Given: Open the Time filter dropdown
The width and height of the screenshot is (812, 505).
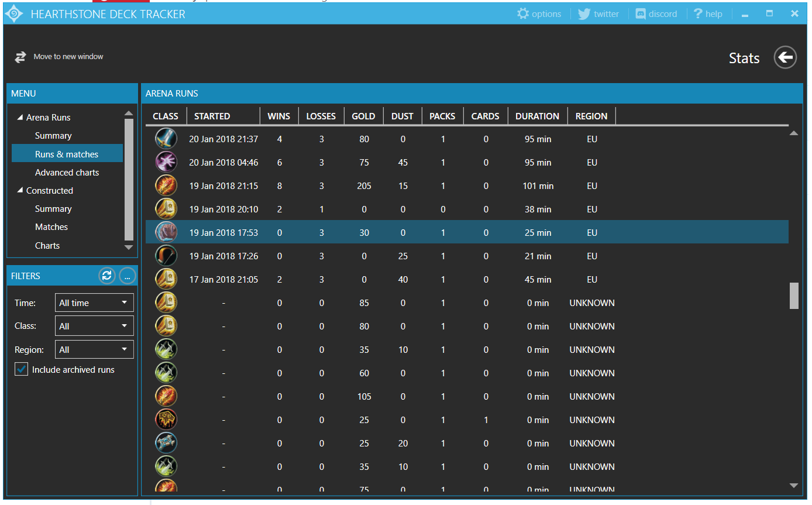Looking at the screenshot, I should coord(94,303).
